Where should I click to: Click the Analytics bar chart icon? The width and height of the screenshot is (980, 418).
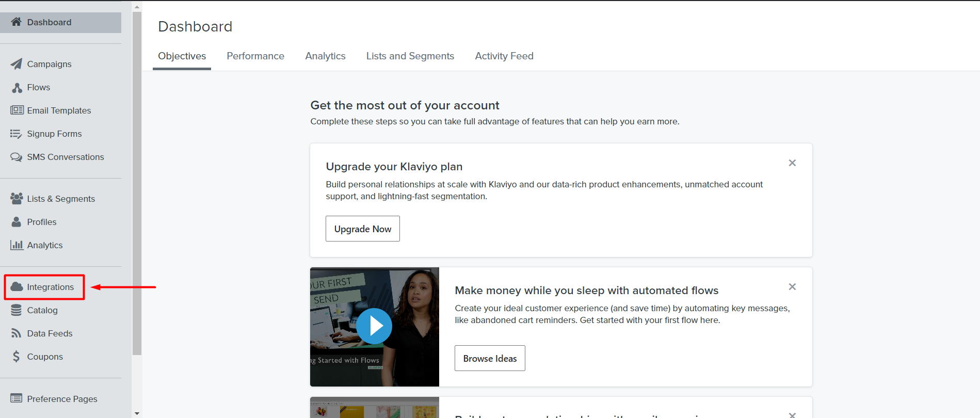click(17, 245)
